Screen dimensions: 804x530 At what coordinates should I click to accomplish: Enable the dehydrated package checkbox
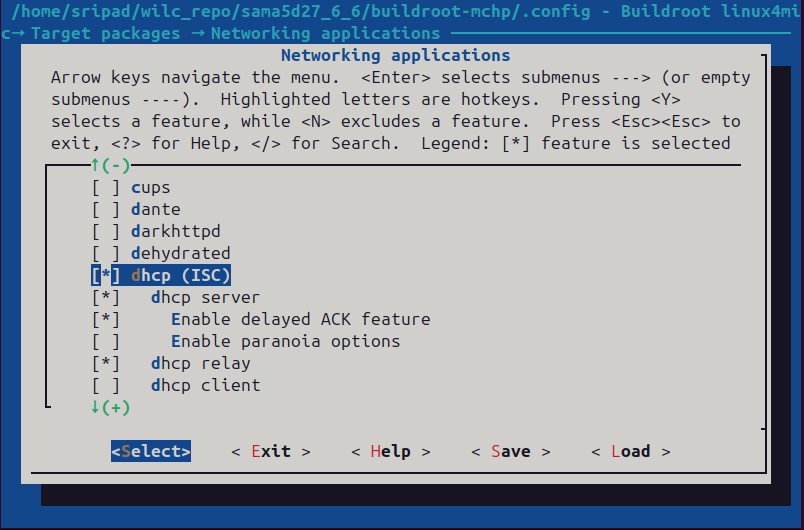click(106, 254)
